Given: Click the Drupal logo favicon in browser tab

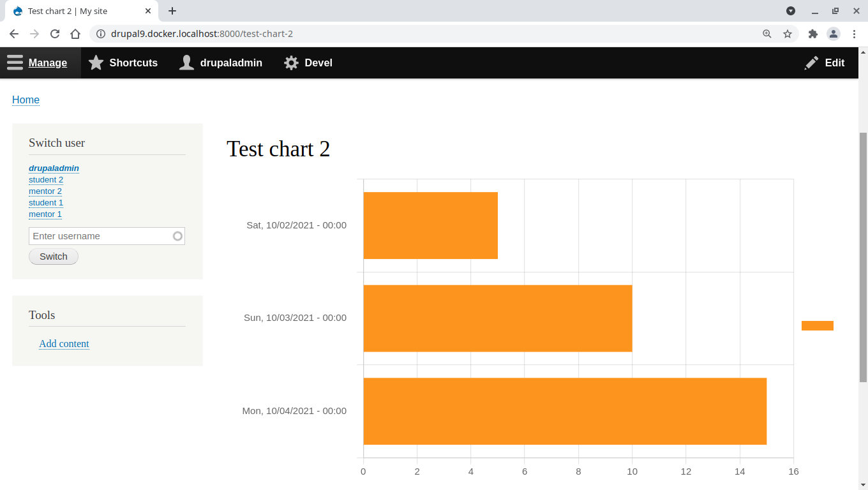Looking at the screenshot, I should click(17, 11).
